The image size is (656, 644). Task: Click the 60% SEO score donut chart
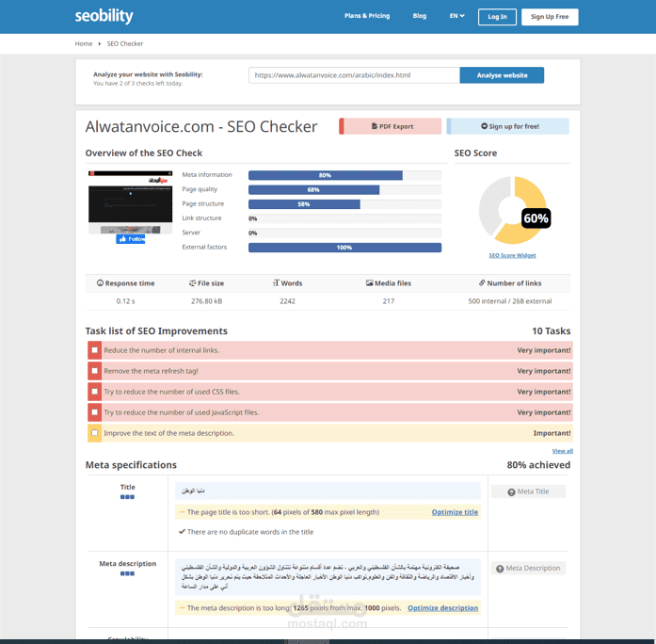point(513,210)
